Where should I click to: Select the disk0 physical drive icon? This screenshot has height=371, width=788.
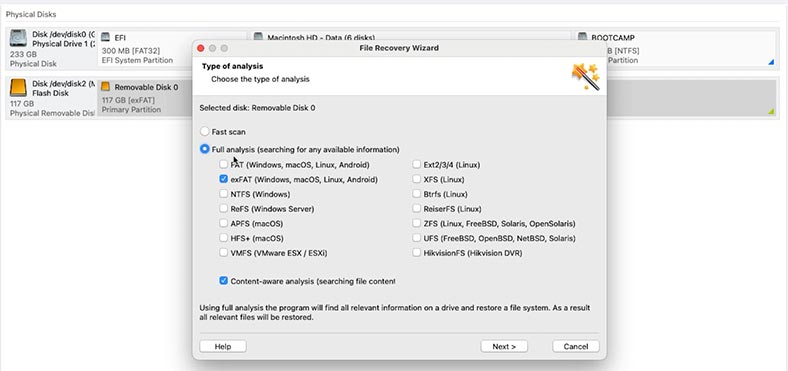click(x=18, y=39)
